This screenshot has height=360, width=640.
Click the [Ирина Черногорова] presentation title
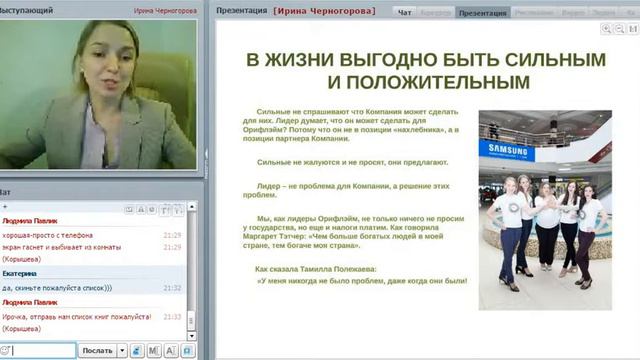(324, 11)
